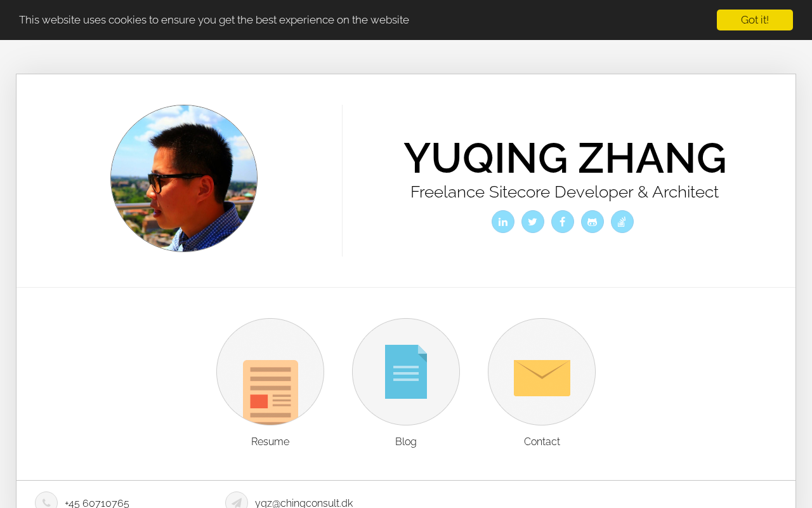Image resolution: width=812 pixels, height=508 pixels.
Task: Open the Contact text link
Action: [x=542, y=442]
